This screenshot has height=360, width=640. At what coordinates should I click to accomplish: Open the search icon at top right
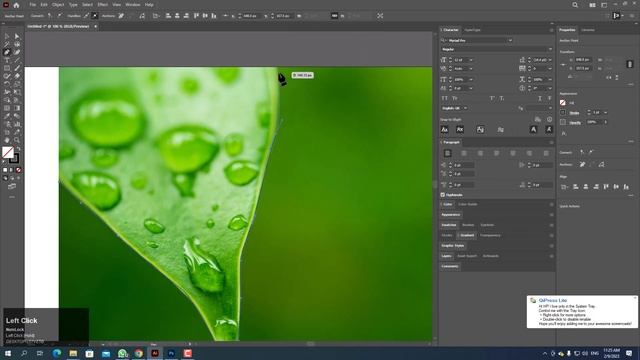575,5
